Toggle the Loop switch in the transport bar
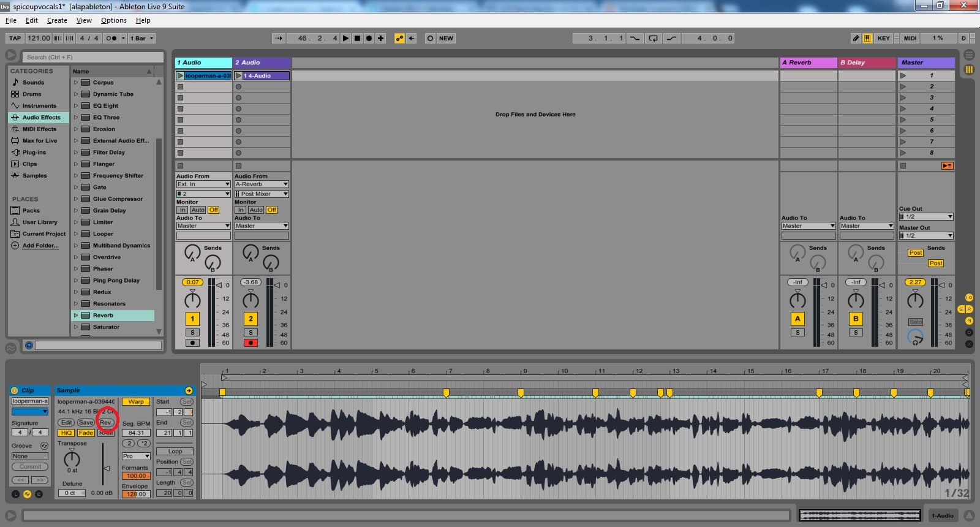This screenshot has height=527, width=980. click(654, 38)
